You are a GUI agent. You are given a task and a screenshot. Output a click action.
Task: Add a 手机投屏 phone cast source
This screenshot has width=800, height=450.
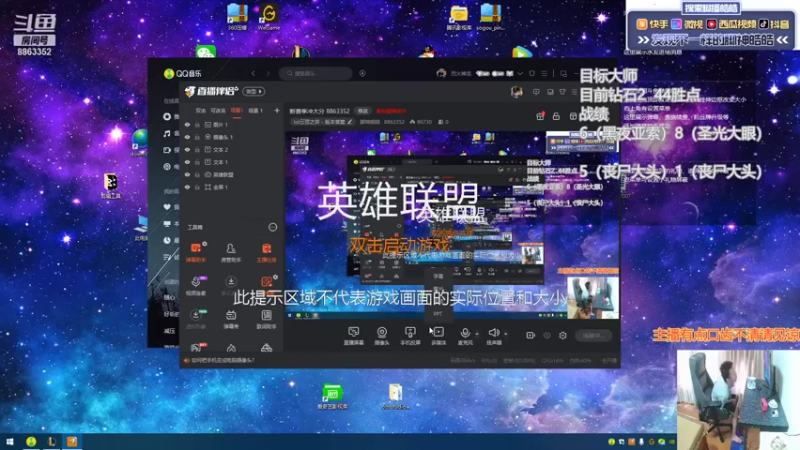[410, 336]
